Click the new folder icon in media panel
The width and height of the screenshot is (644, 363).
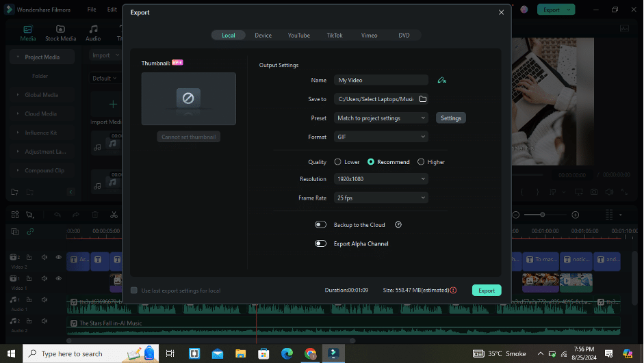point(15,192)
